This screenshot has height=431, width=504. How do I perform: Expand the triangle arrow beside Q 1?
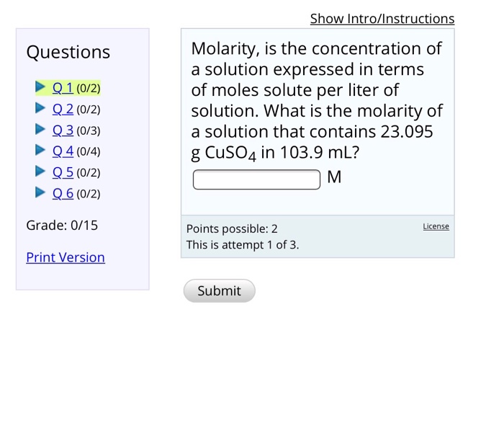40,86
